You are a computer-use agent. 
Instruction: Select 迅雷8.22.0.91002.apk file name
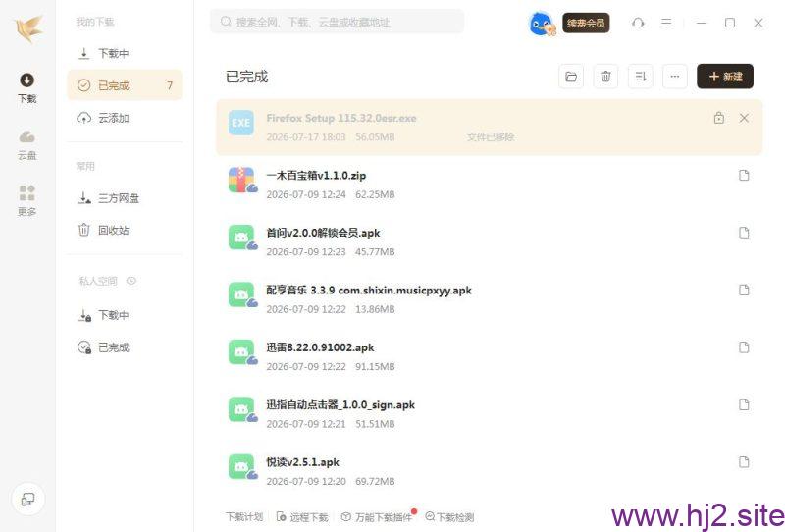(x=321, y=347)
